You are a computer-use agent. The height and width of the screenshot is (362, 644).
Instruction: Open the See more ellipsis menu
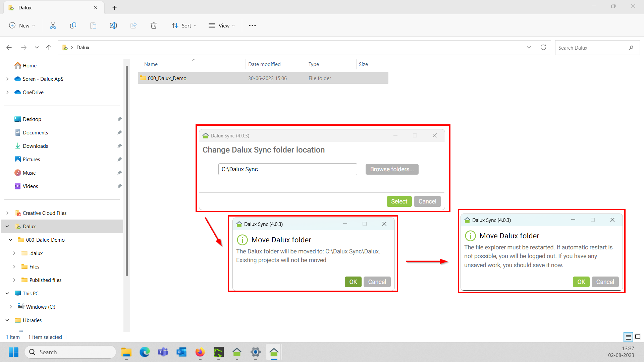click(x=252, y=25)
